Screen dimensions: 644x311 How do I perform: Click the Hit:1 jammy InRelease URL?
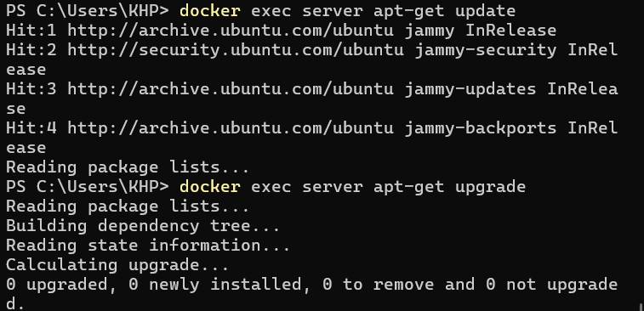[x=231, y=31]
